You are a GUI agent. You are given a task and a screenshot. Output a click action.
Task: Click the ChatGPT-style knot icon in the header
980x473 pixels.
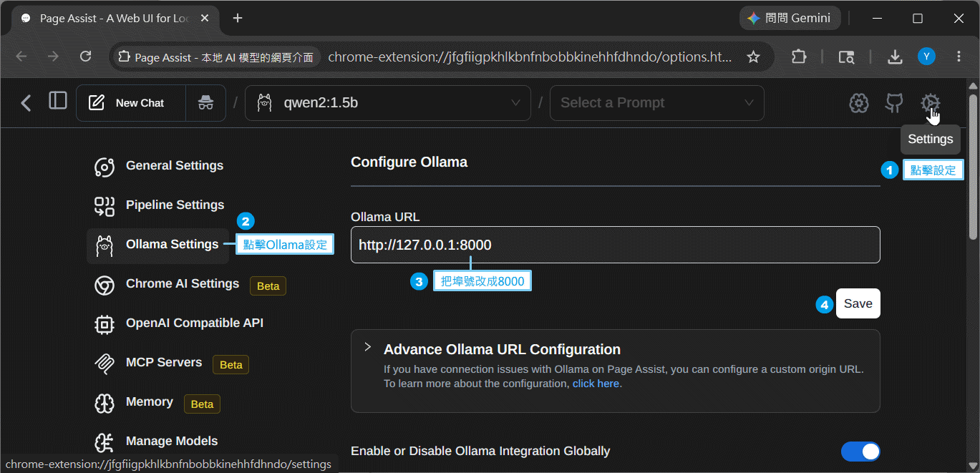point(859,103)
